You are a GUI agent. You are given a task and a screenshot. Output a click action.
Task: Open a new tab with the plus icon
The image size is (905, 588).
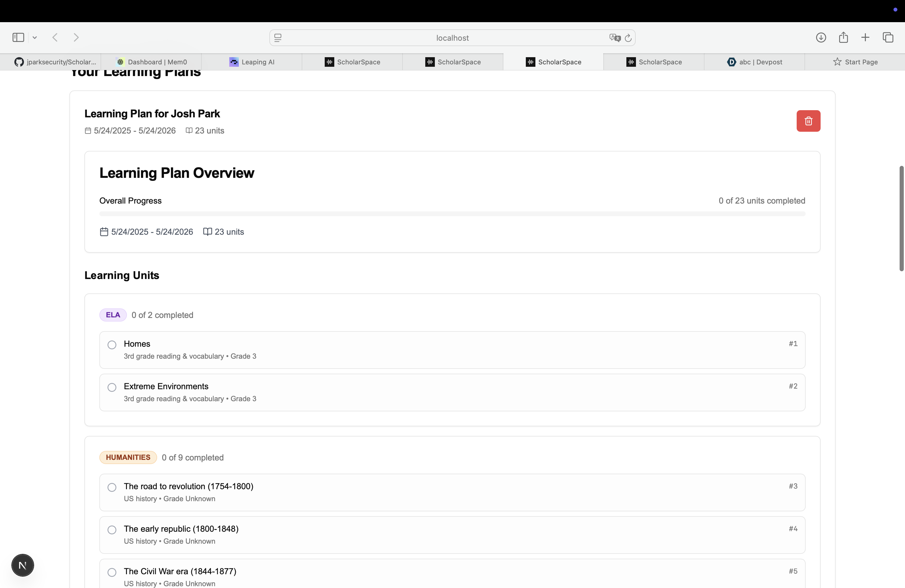click(x=865, y=37)
